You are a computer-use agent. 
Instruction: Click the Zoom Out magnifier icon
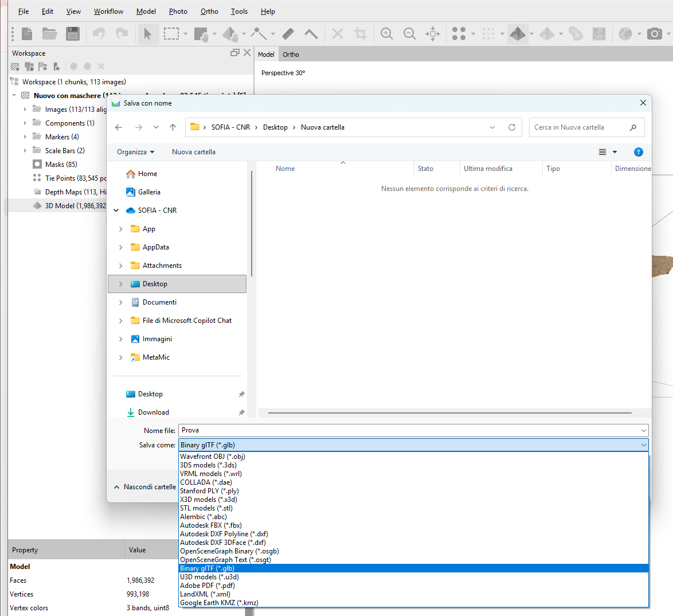click(x=409, y=34)
